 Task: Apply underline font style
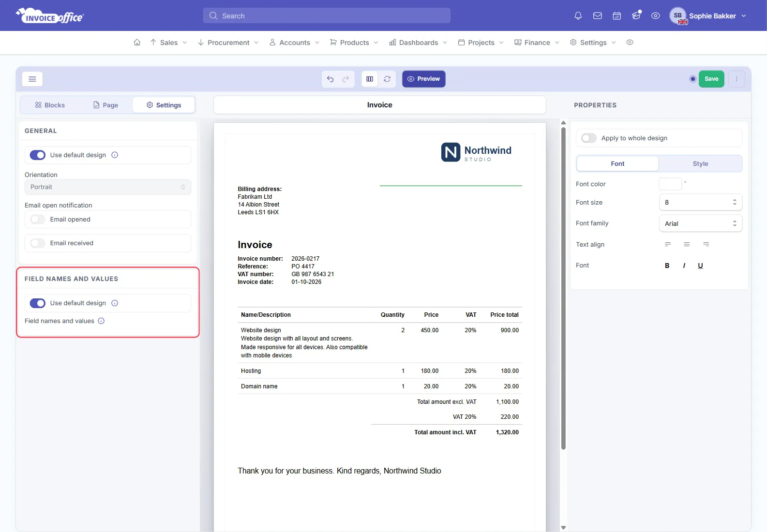point(700,266)
